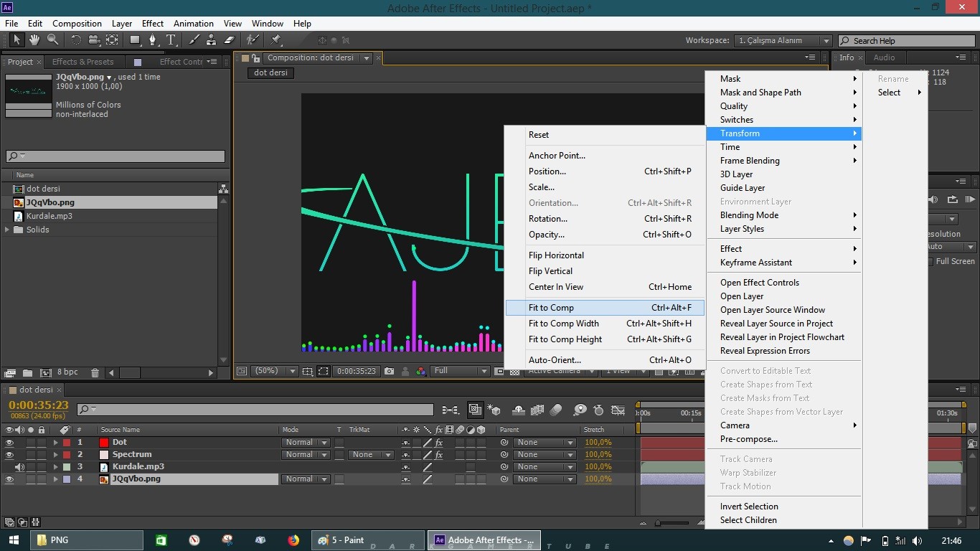Click the new composition icon in Project panel

click(x=45, y=373)
